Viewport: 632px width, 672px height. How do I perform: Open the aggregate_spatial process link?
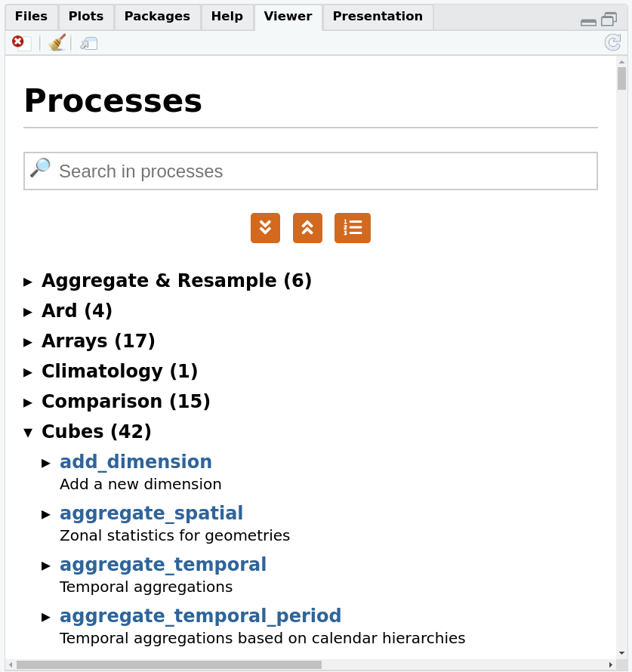point(151,513)
